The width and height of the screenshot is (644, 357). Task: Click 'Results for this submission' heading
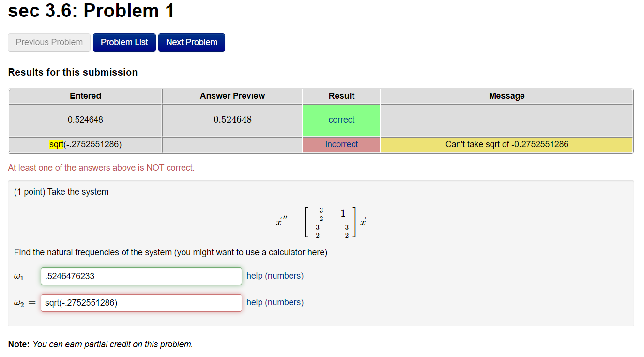pyautogui.click(x=73, y=72)
